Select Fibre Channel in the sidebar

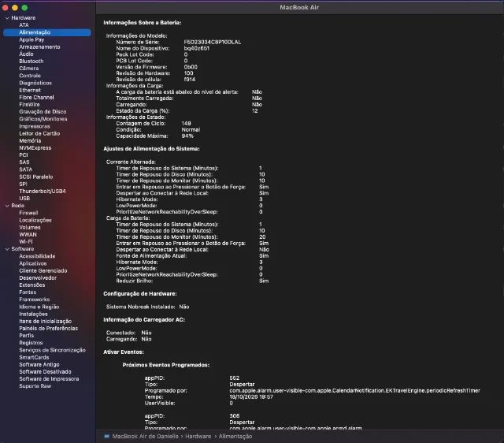click(x=36, y=97)
